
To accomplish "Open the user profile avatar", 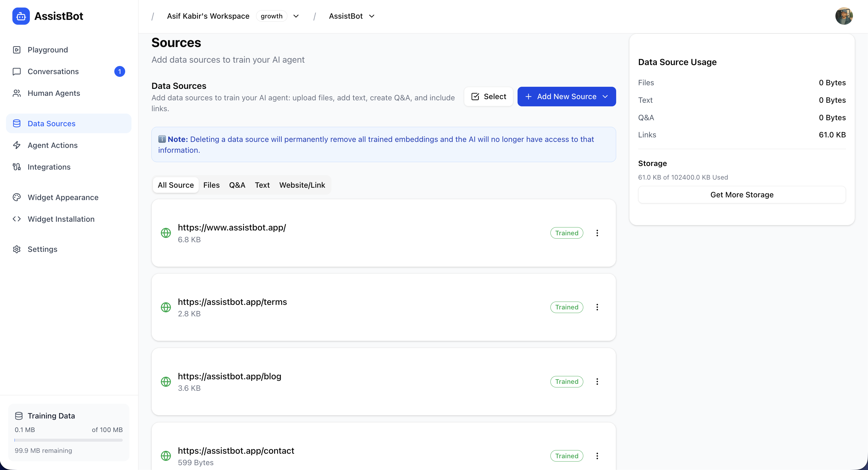I will tap(844, 16).
